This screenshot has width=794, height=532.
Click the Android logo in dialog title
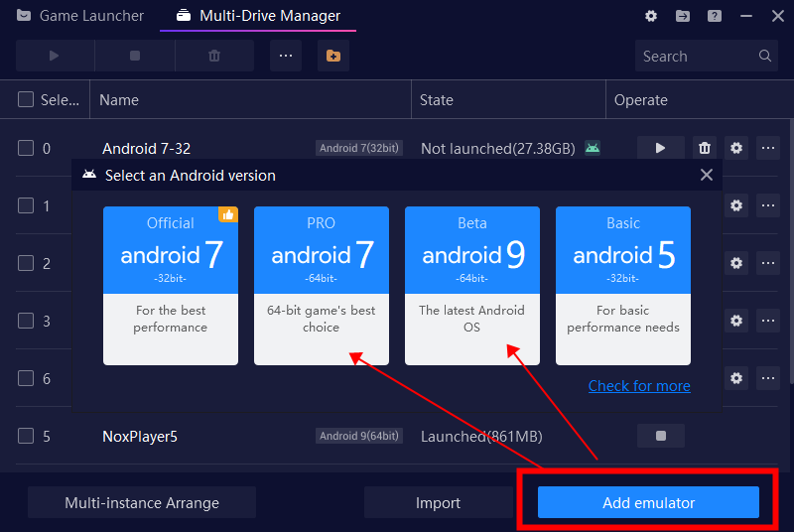[x=89, y=175]
